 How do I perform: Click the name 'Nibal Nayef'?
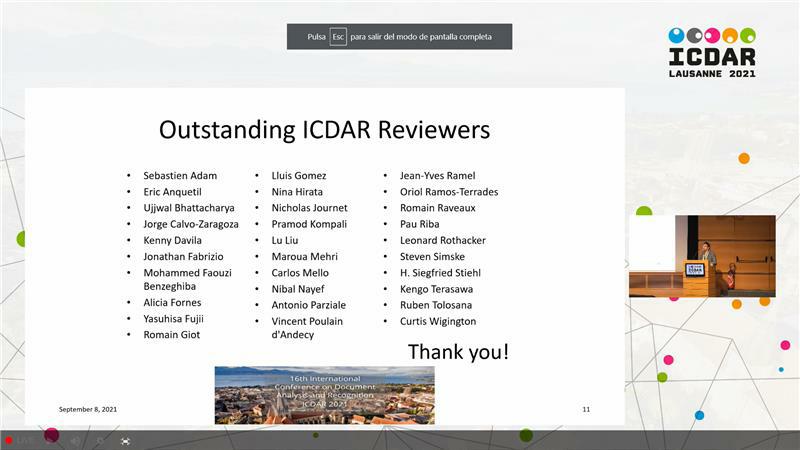[298, 289]
